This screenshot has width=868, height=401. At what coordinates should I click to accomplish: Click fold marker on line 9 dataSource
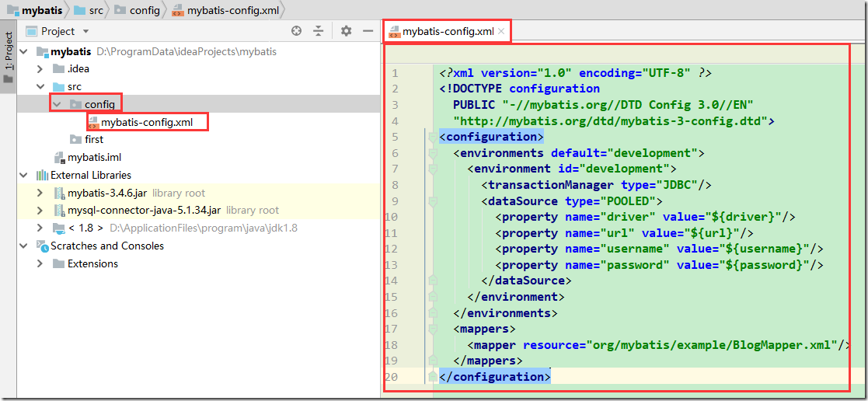click(x=433, y=200)
